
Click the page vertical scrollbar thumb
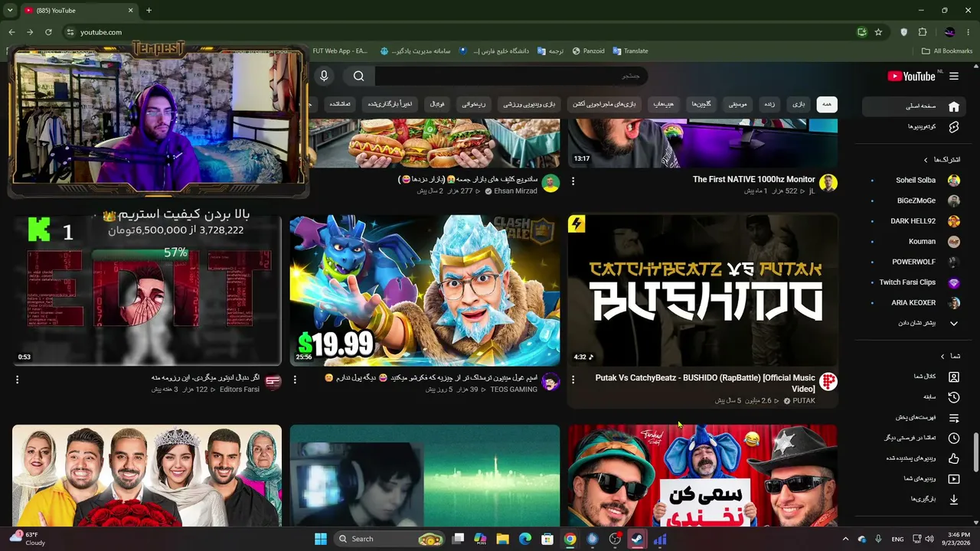click(975, 452)
